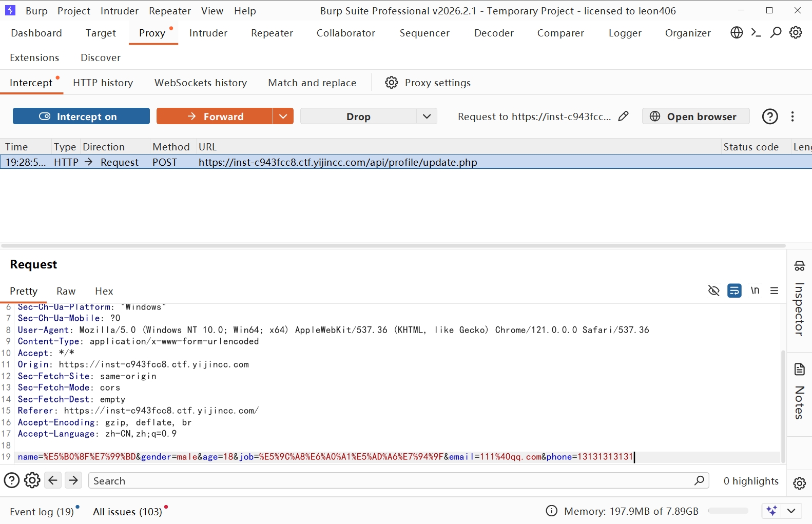Screen dimensions: 812x524
Task: Expand the Drop button dropdown arrow
Action: 427,117
